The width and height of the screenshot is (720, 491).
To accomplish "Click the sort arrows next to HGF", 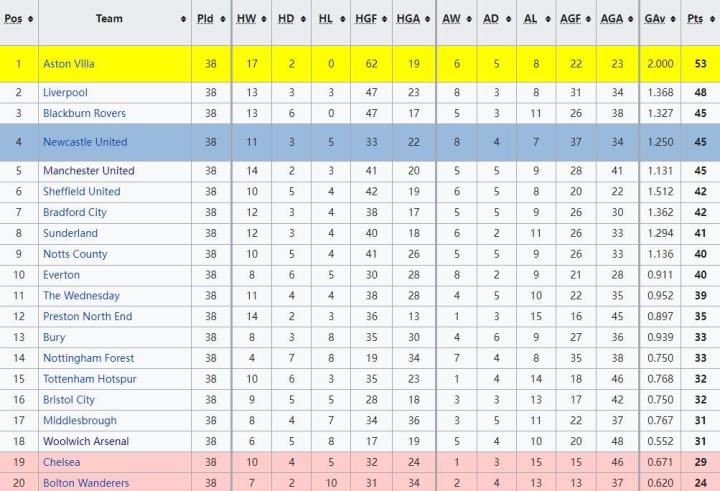I will click(385, 19).
